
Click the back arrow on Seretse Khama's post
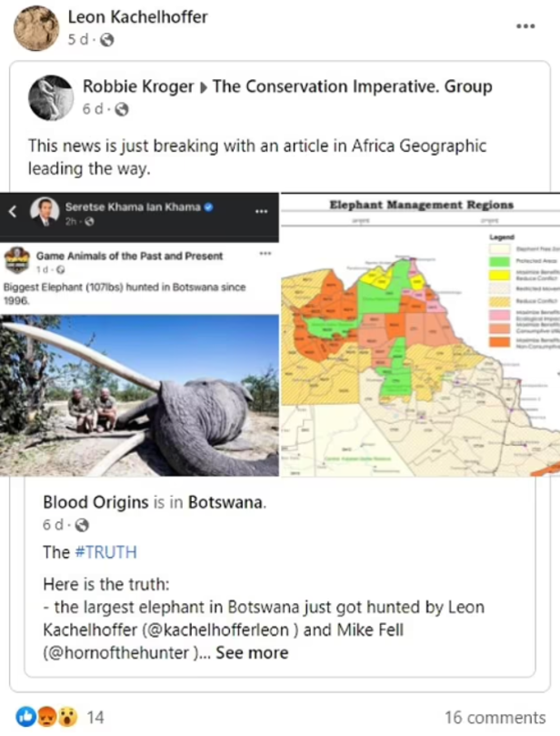[x=12, y=209]
